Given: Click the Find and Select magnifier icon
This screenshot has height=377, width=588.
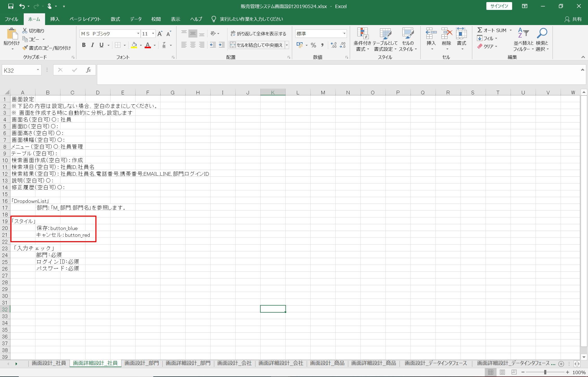Looking at the screenshot, I should point(542,33).
